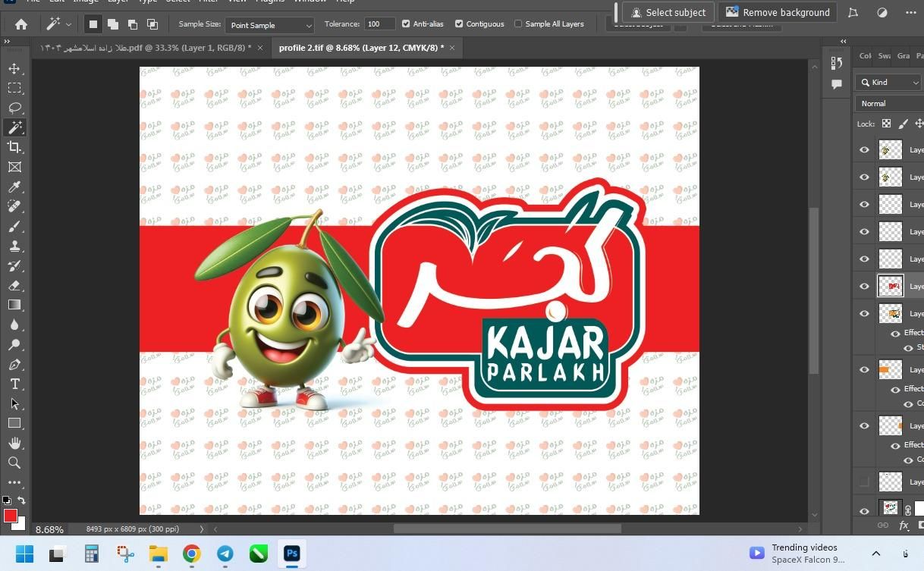The height and width of the screenshot is (571, 924).
Task: Select the Blur tool
Action: coord(14,325)
